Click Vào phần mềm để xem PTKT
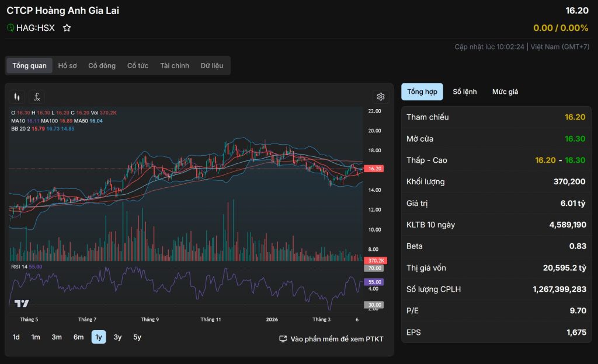The image size is (598, 364). tap(337, 339)
